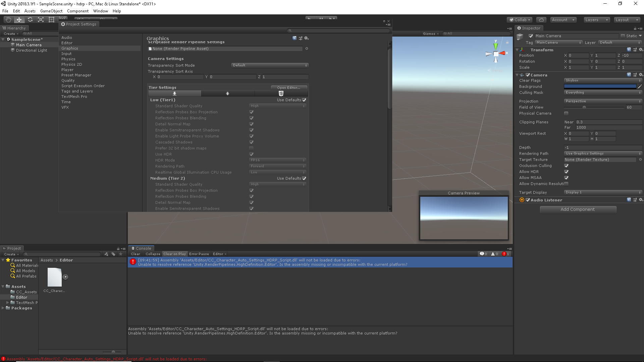Image resolution: width=644 pixels, height=362 pixels.
Task: Select the Scale tool in toolbar
Action: click(41, 20)
